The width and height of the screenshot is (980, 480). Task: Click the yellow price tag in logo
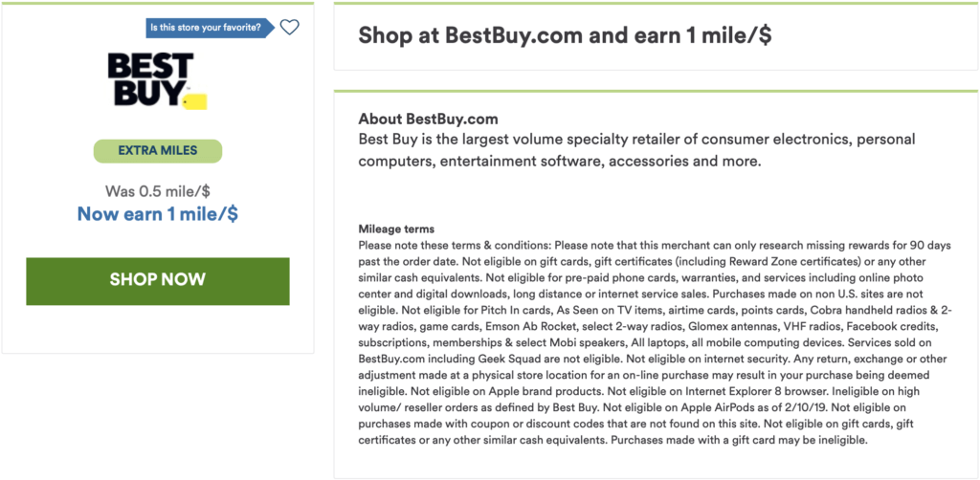pyautogui.click(x=195, y=101)
